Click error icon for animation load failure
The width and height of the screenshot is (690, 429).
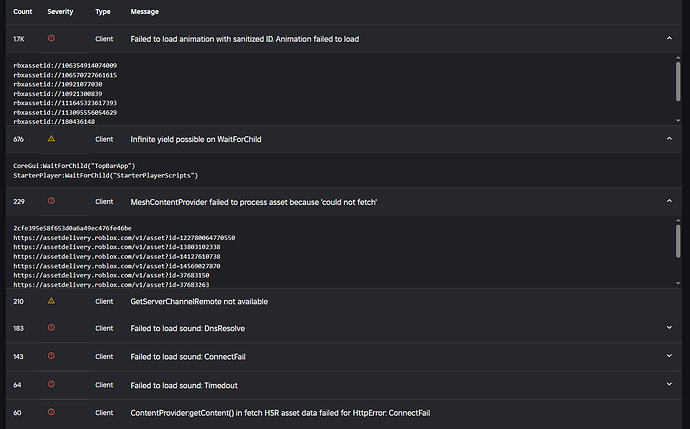[51, 38]
